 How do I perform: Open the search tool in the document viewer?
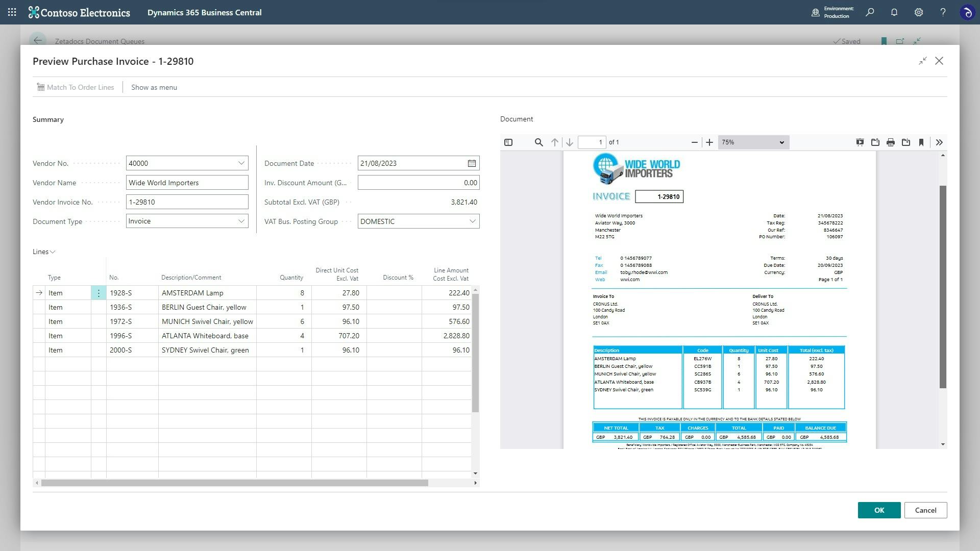[x=539, y=142]
